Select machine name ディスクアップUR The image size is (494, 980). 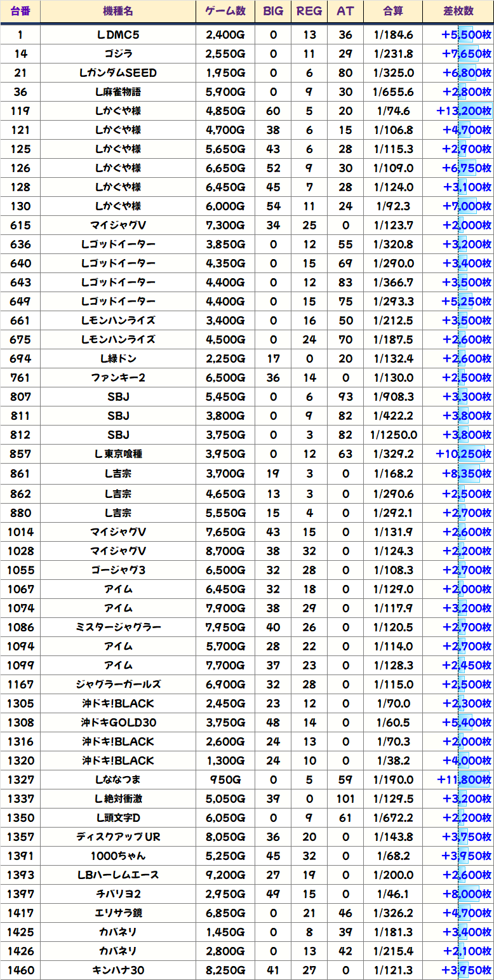pos(118,836)
